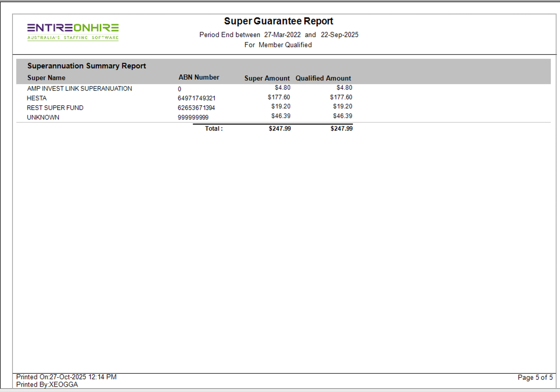The image size is (560, 392).
Task: Select the UNKNOWN super fund row
Action: pyautogui.click(x=43, y=117)
